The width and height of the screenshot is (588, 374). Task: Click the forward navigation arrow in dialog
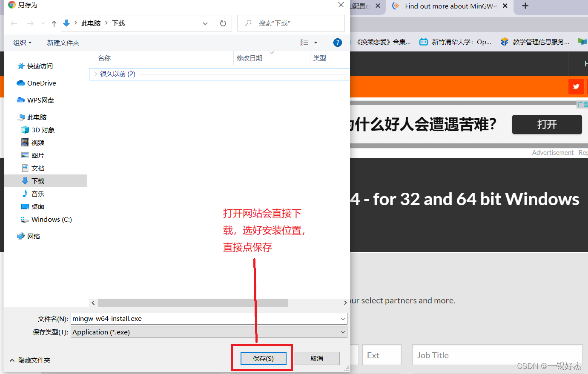click(30, 23)
